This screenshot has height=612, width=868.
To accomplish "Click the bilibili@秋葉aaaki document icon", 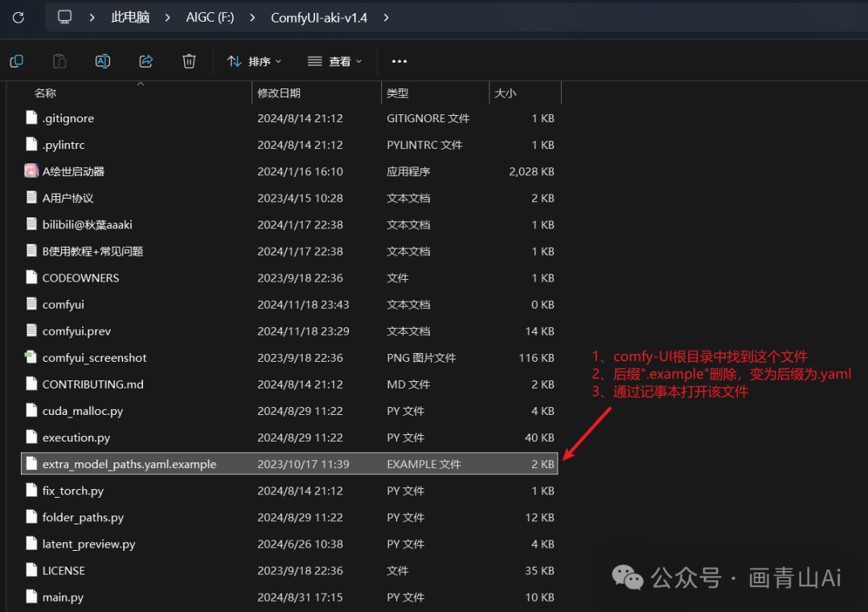I will 31,224.
